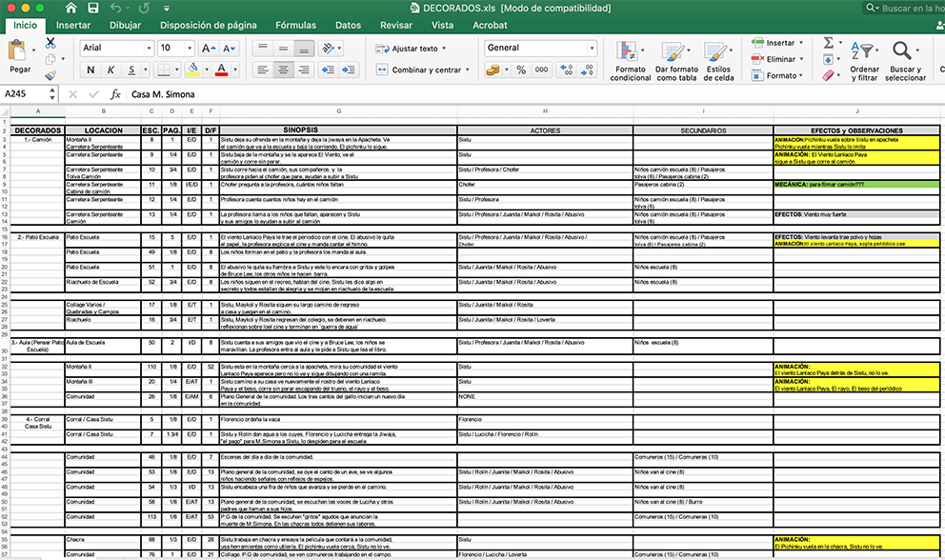Open the Fórmulas tab
Image resolution: width=945 pixels, height=560 pixels.
[296, 26]
